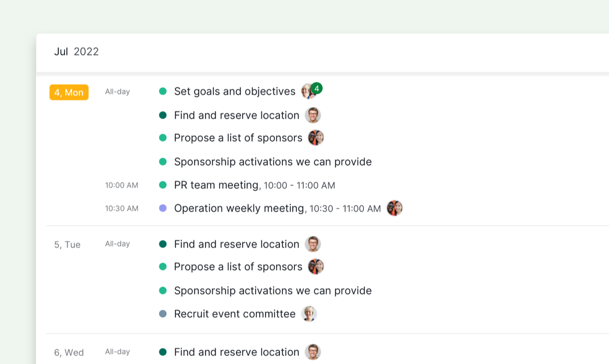609x364 pixels.
Task: Open assignee avatar on Monday's Find and reserve location
Action: point(313,115)
